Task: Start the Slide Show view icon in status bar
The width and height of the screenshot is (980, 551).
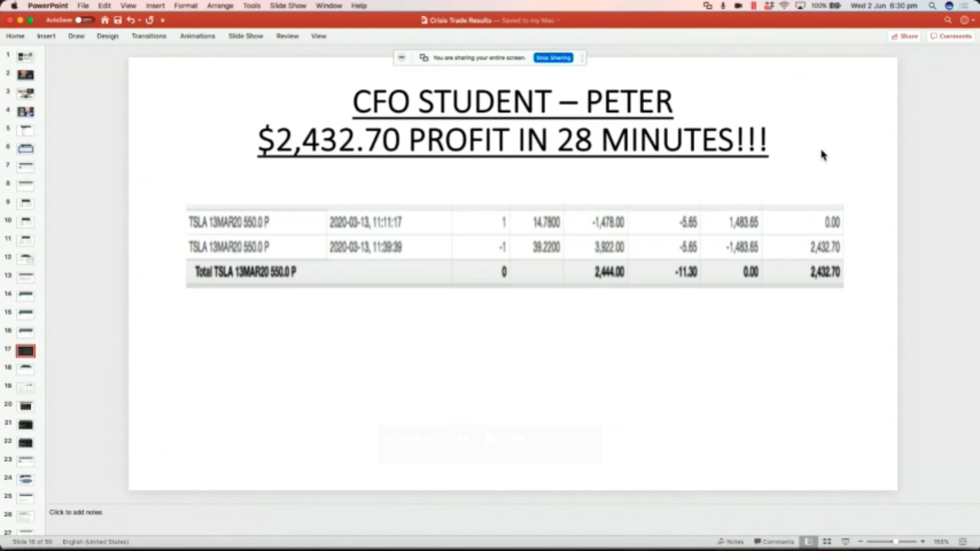Action: [845, 541]
